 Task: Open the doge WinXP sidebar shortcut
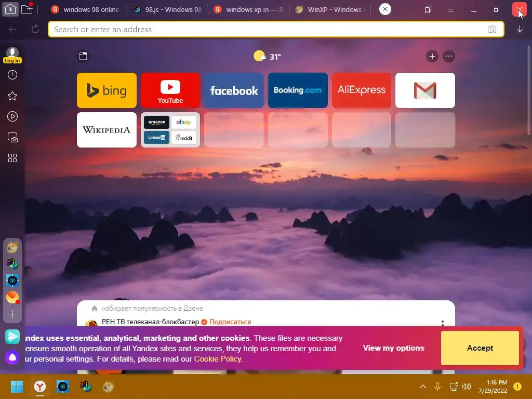(12, 247)
